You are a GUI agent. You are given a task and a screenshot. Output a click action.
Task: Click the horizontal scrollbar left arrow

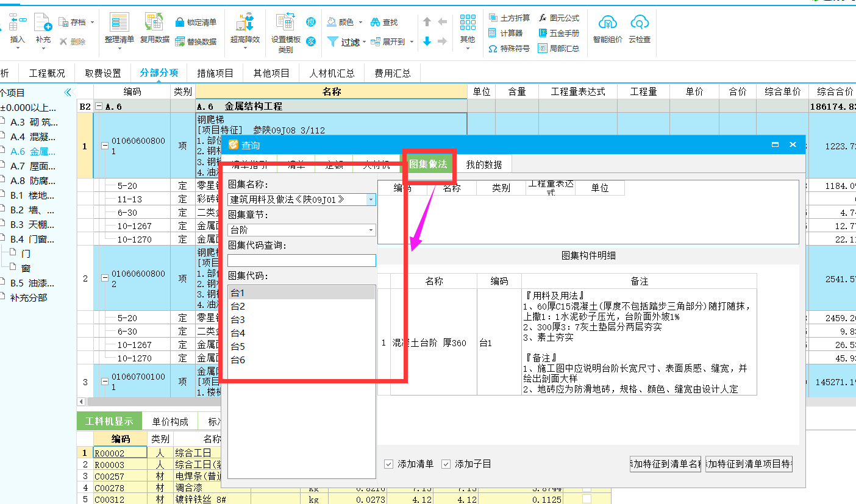coord(82,402)
